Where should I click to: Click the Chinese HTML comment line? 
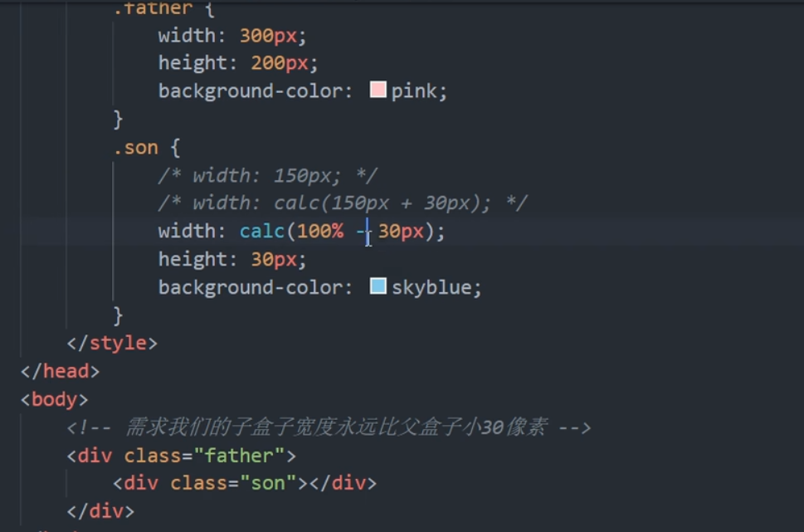click(x=329, y=427)
